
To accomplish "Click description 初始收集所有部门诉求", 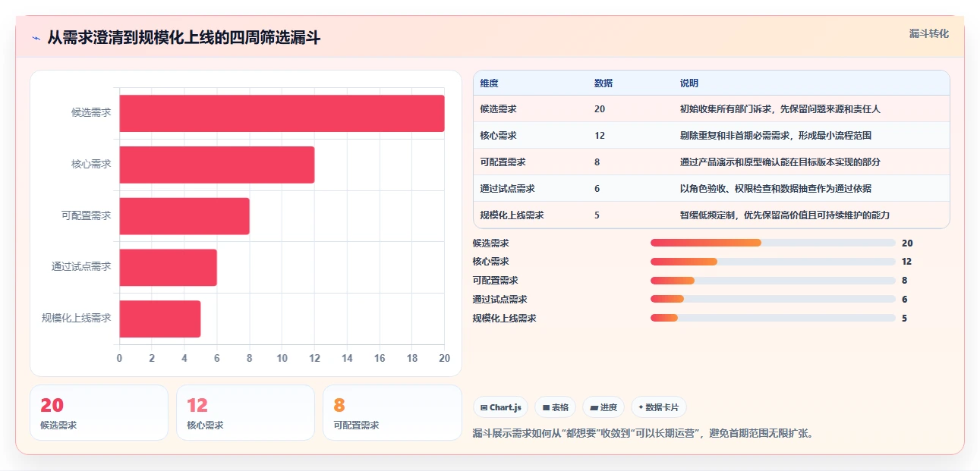I will click(x=780, y=109).
